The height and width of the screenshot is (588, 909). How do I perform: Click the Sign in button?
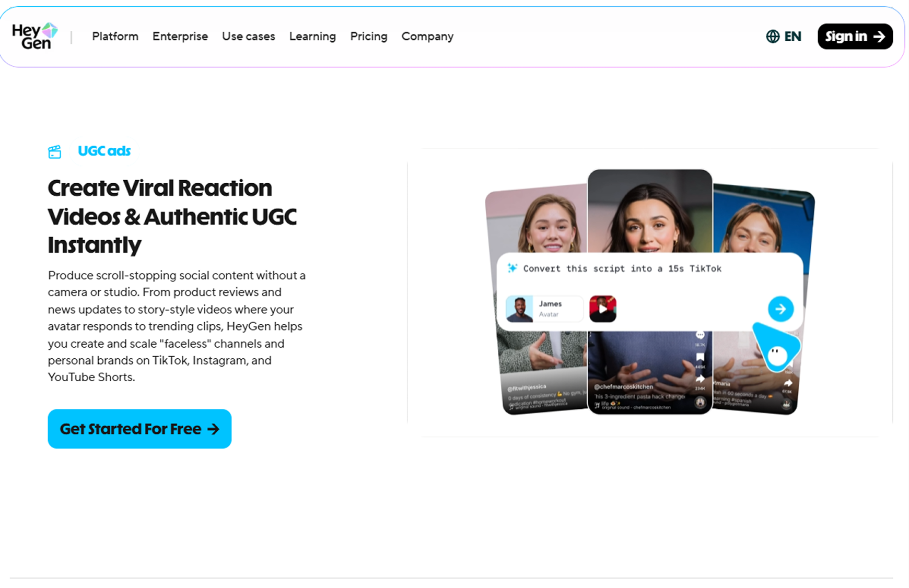(855, 37)
